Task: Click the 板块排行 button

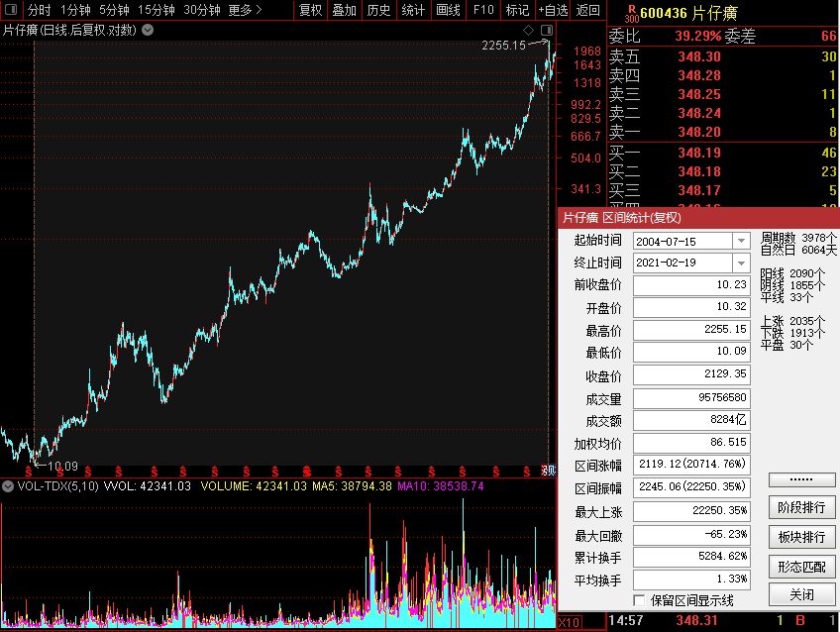Action: click(802, 537)
